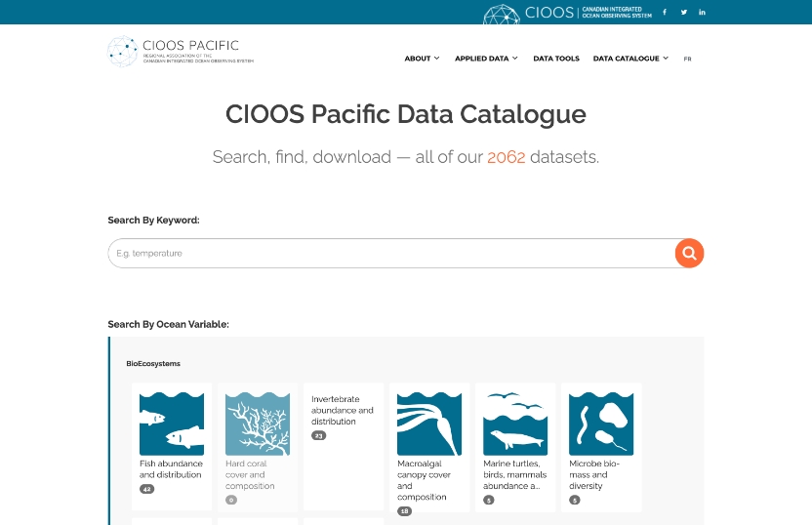The image size is (812, 525).
Task: Choose the Macroalgal canopy cover icon
Action: pyautogui.click(x=429, y=424)
